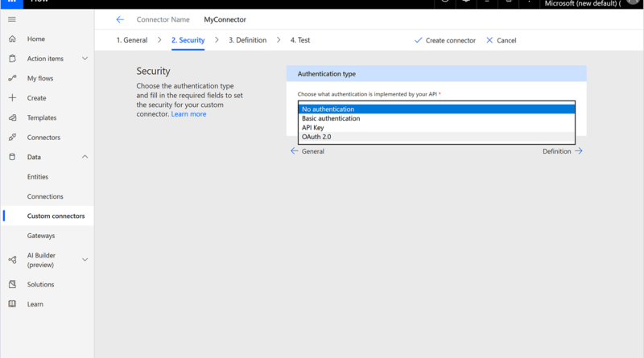Choose OAuth 2.0 from the list
Screen dimensions: 644x358
[x=436, y=137]
